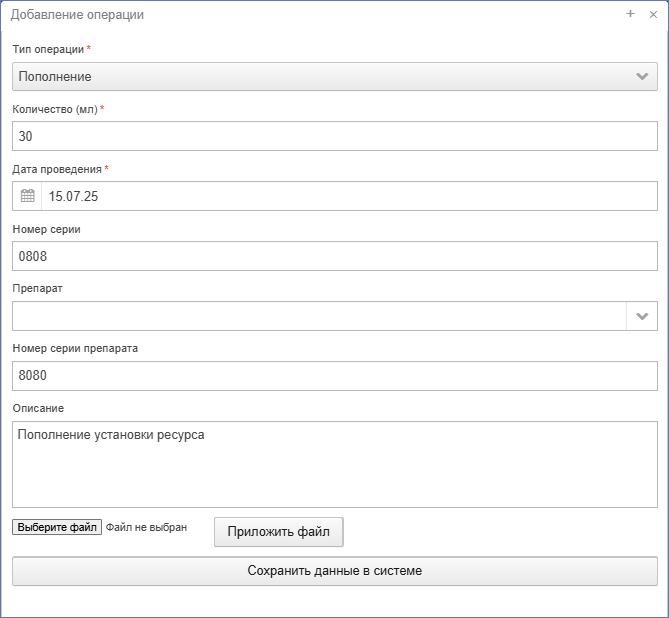Click into the Описание text area
This screenshot has height=618, width=669.
click(334, 464)
